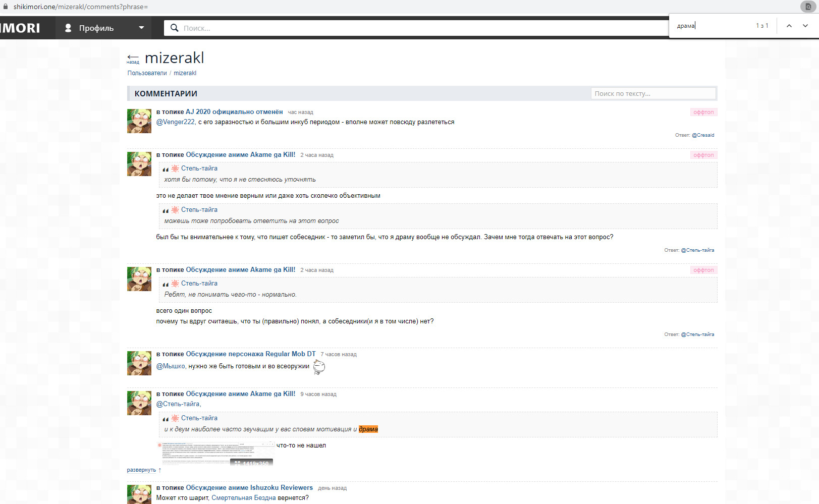Go to previous find result
The height and width of the screenshot is (504, 819).
coord(789,26)
